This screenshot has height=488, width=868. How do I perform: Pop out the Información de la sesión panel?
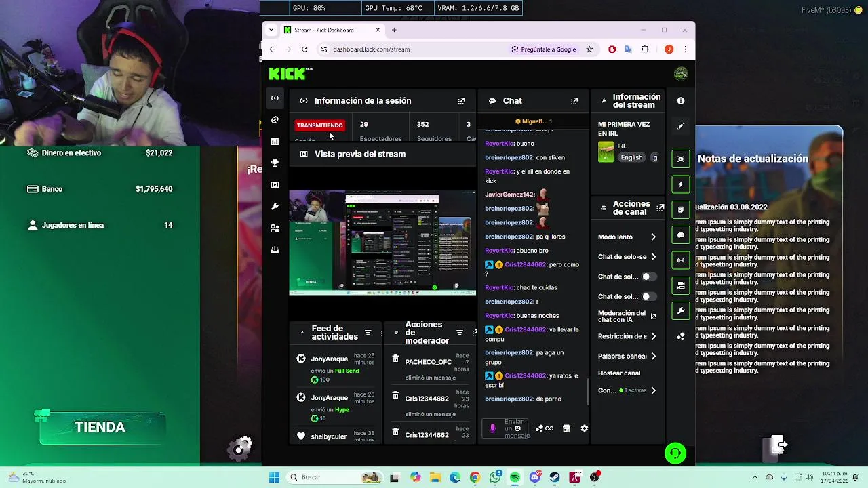462,101
